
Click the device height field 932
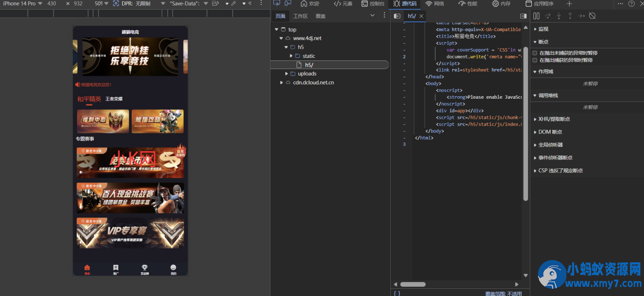pyautogui.click(x=78, y=3)
